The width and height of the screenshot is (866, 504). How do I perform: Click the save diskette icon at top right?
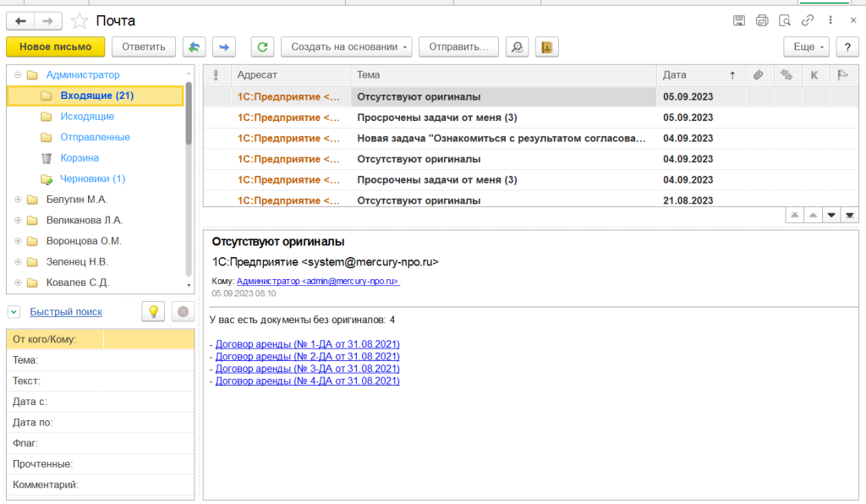pos(739,21)
